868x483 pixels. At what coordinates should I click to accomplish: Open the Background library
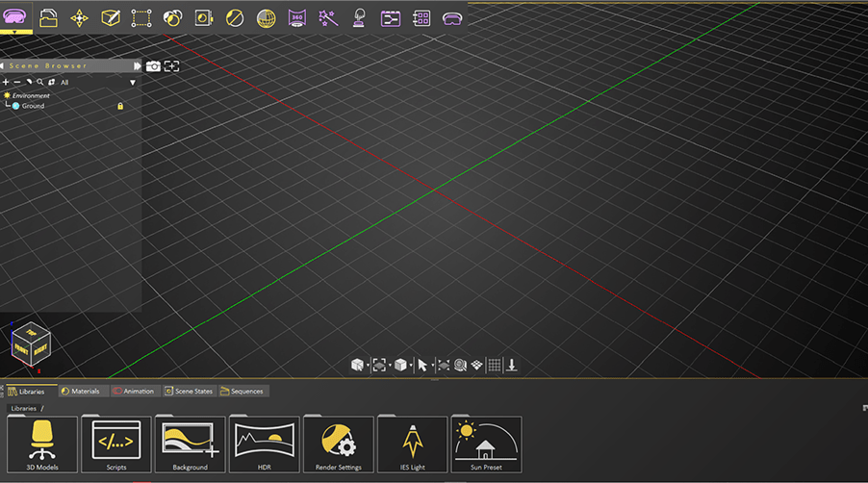tap(190, 445)
